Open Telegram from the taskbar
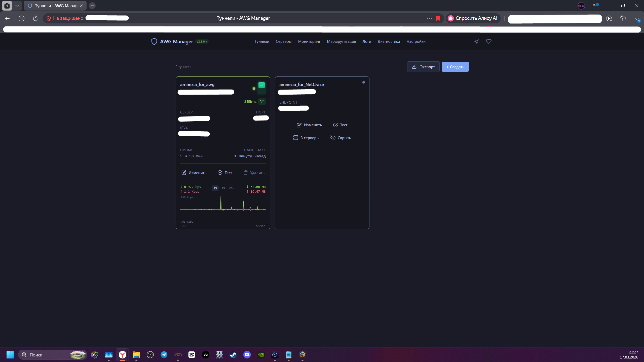The height and width of the screenshot is (362, 644). 164,355
